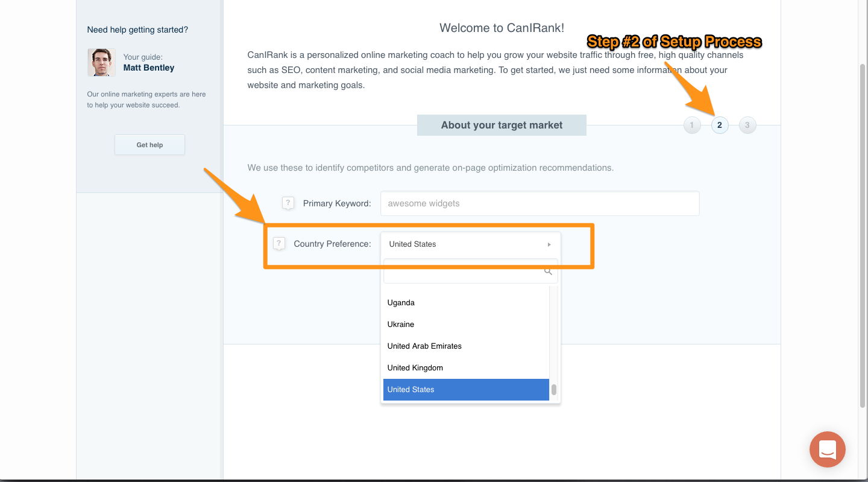The width and height of the screenshot is (868, 482).
Task: Select setup step 2 indicator
Action: click(720, 125)
